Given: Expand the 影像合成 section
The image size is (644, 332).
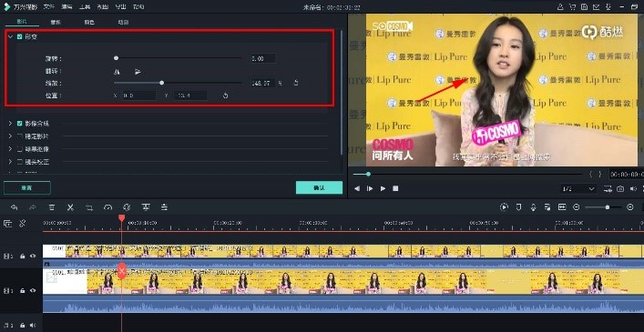Looking at the screenshot, I should [x=10, y=123].
